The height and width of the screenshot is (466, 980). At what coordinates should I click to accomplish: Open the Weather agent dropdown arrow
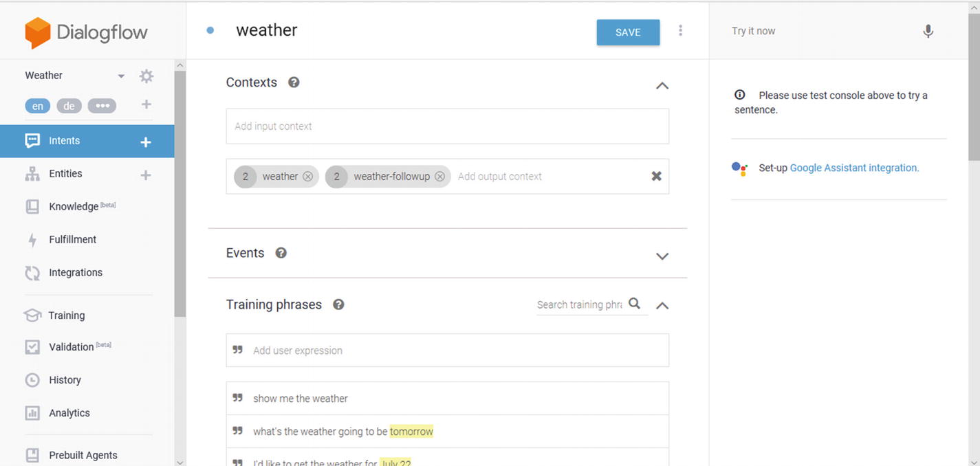click(x=121, y=76)
